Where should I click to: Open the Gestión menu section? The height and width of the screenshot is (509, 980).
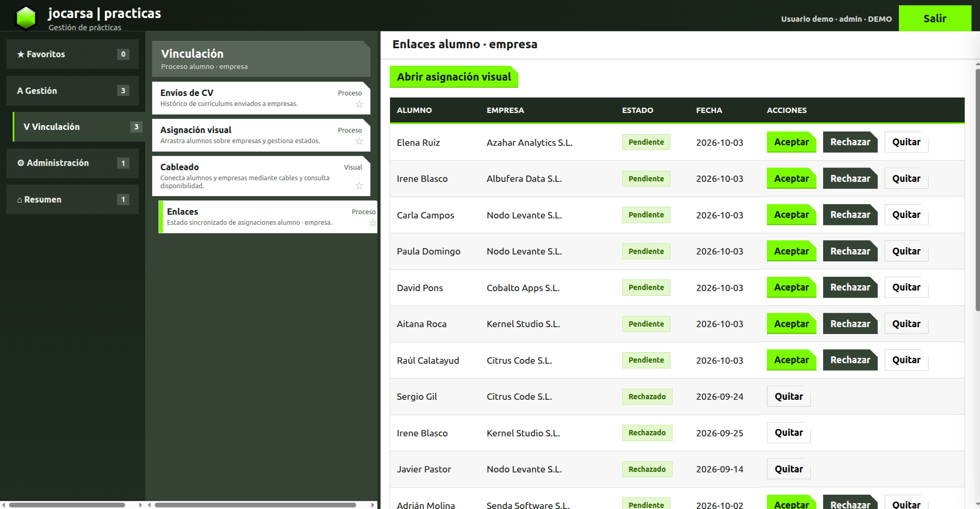point(73,91)
